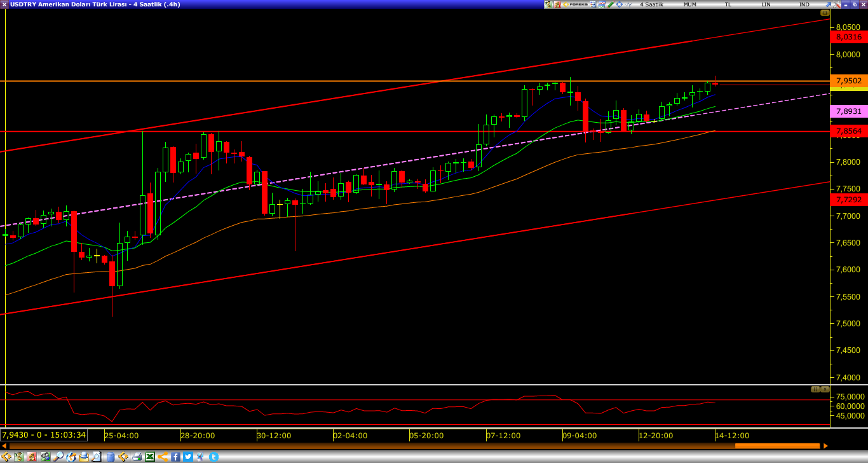
Task: Click the second orange diamond icon near printer
Action: [123, 457]
